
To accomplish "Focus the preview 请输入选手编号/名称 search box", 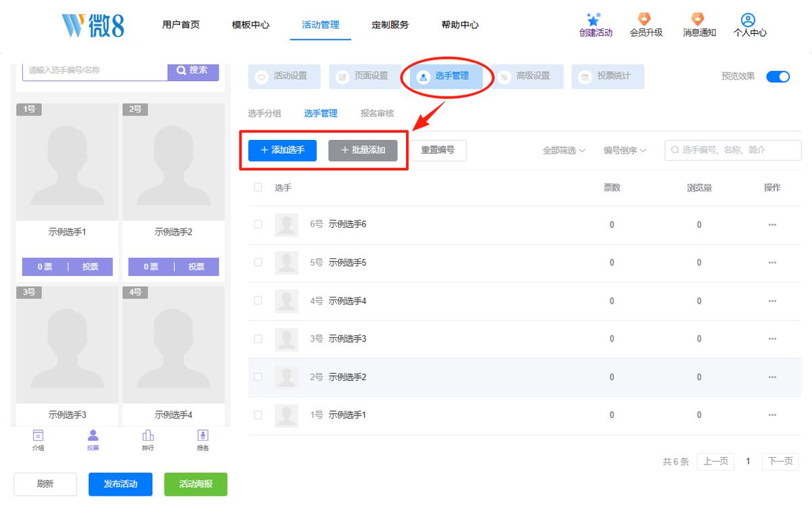I will pyautogui.click(x=95, y=70).
